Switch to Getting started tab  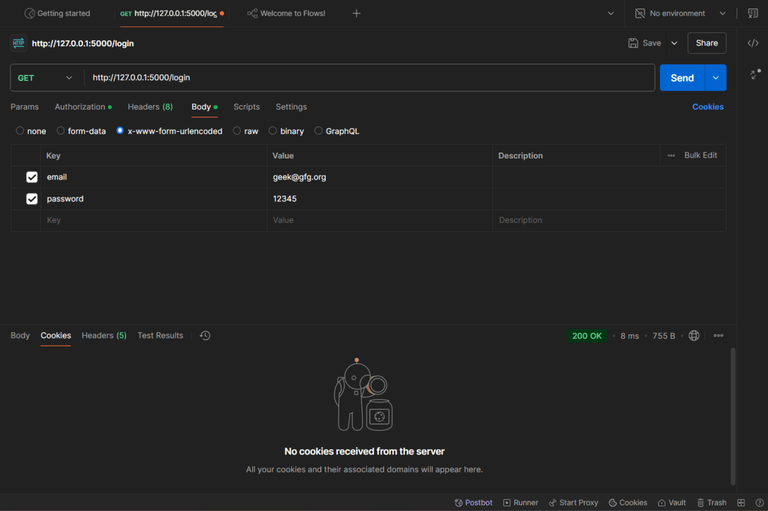58,13
